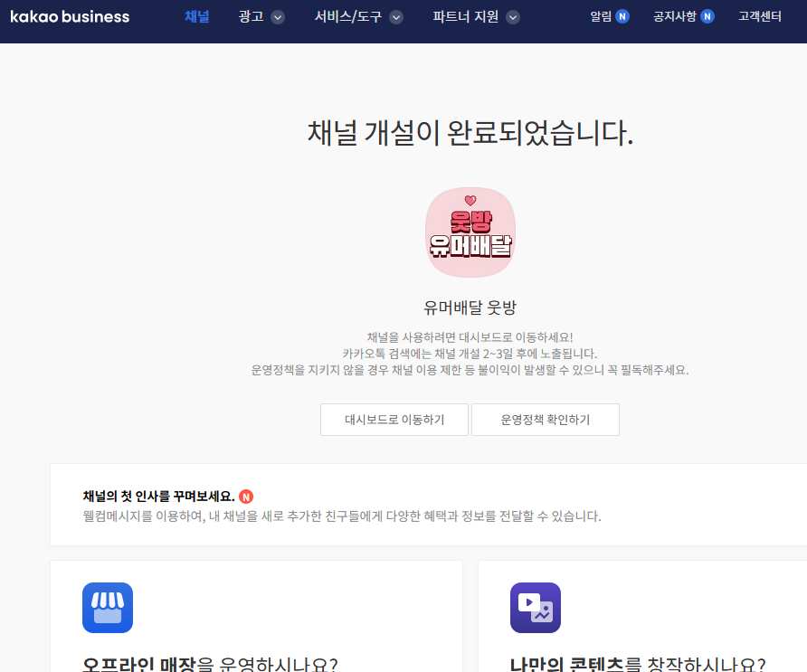Click the 카카오톡 검색에는 채널 개설 notice line
Viewport: 807px width, 672px height.
(470, 354)
